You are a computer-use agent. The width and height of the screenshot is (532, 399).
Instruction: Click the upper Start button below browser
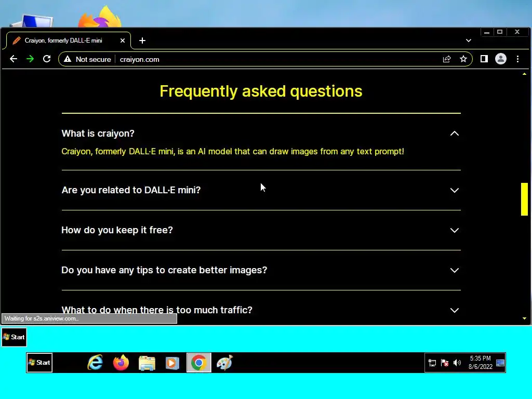14,337
